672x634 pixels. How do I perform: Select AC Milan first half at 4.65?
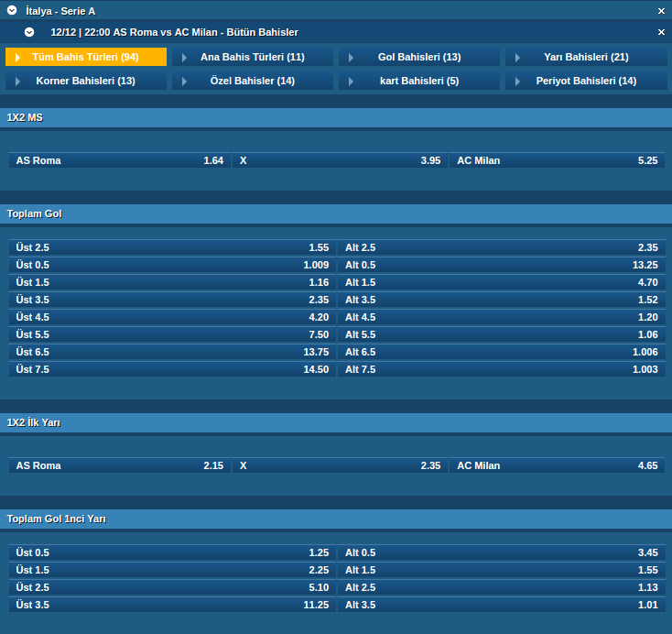pos(557,465)
